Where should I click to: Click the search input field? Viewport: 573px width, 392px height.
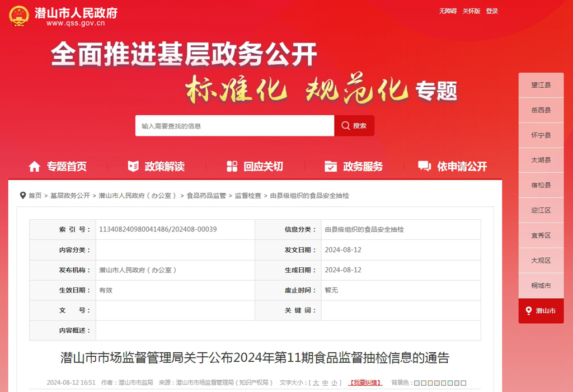click(234, 126)
